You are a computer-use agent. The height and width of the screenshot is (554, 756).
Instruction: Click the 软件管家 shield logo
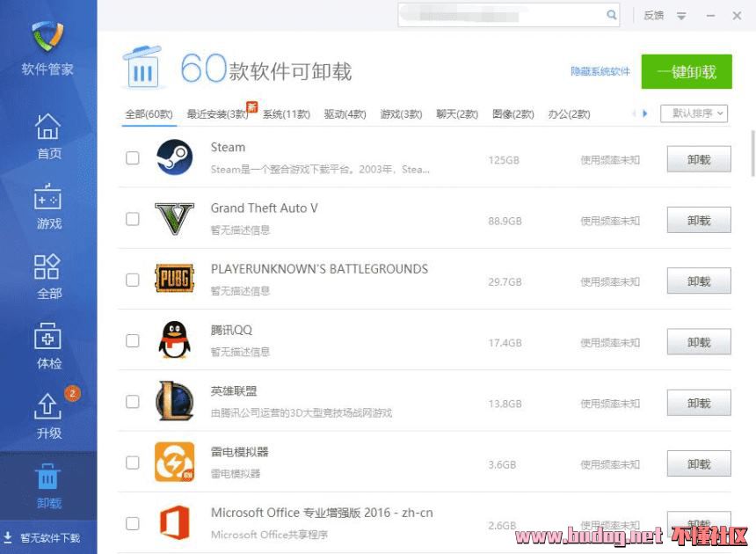(x=47, y=37)
